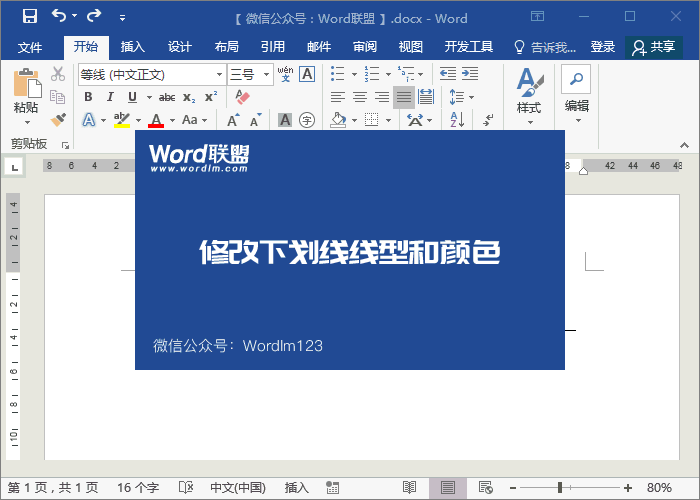This screenshot has width=700, height=500.
Task: Toggle Underline formatting
Action: 132,97
